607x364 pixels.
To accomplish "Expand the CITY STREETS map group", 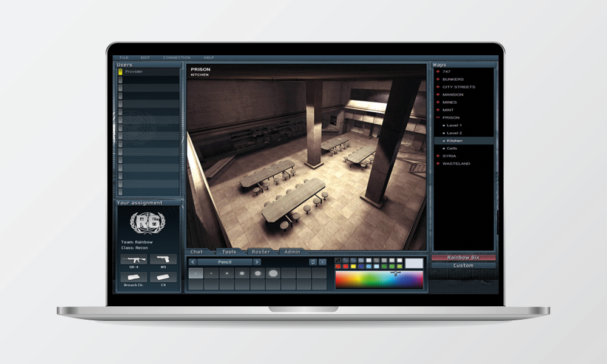I will pyautogui.click(x=438, y=87).
